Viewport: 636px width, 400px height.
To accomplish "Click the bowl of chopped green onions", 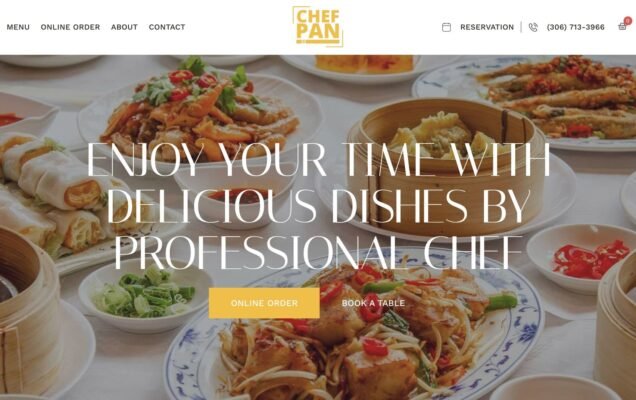I will click(145, 294).
